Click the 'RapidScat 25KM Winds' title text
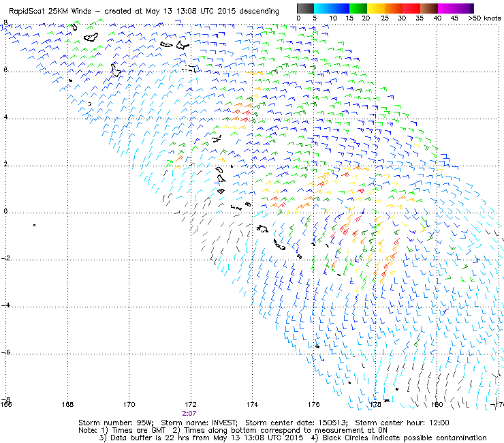 tap(50, 11)
